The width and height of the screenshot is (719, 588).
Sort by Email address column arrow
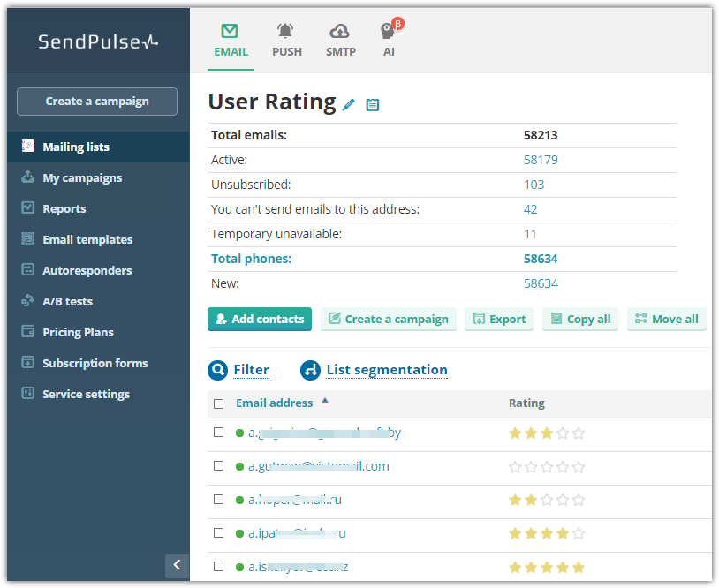(x=325, y=401)
